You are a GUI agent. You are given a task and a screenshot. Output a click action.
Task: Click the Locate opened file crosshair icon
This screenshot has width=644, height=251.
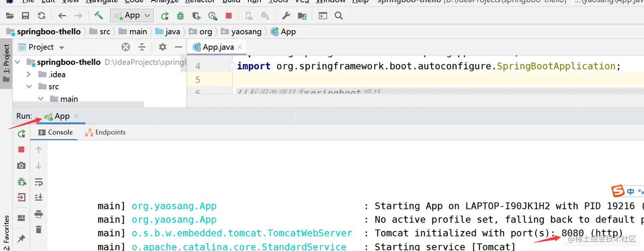(126, 47)
